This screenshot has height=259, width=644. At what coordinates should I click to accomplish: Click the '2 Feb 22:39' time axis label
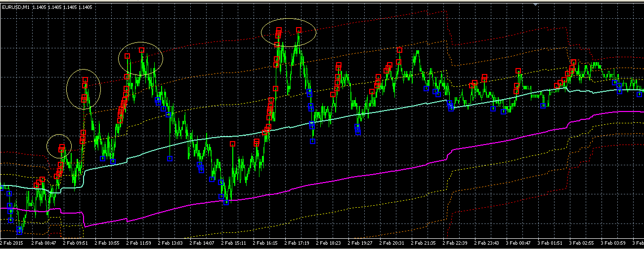coord(455,243)
